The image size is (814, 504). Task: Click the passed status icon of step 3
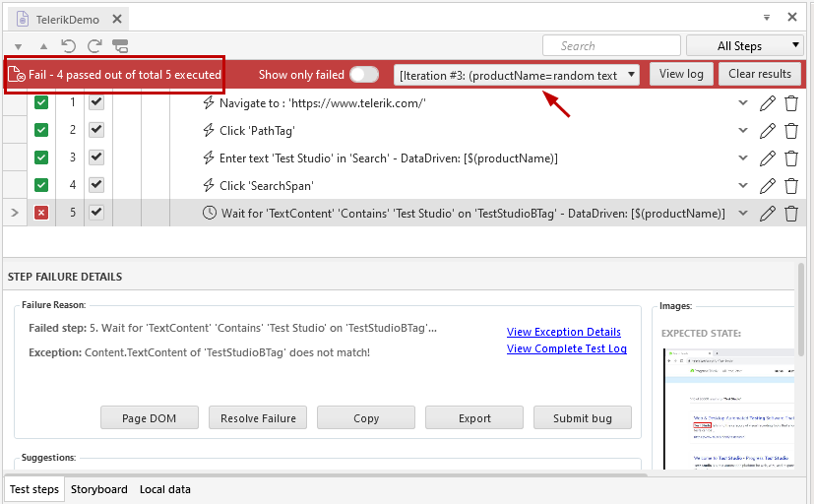click(x=41, y=157)
